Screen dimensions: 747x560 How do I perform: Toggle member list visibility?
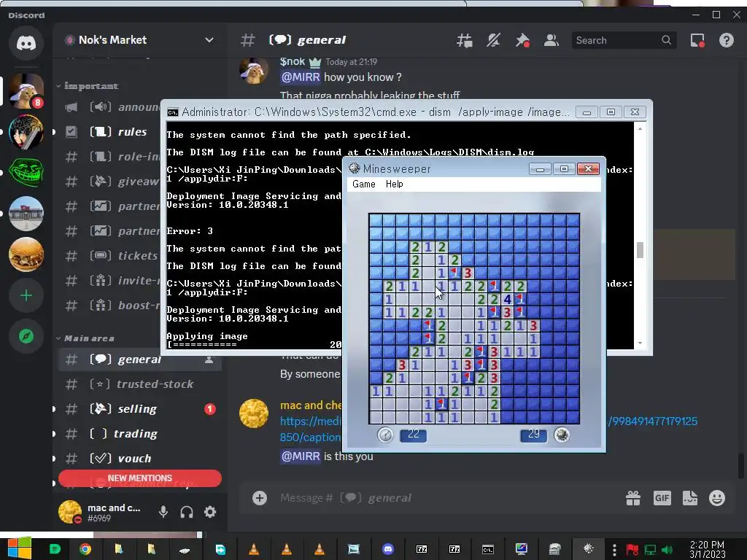click(551, 41)
